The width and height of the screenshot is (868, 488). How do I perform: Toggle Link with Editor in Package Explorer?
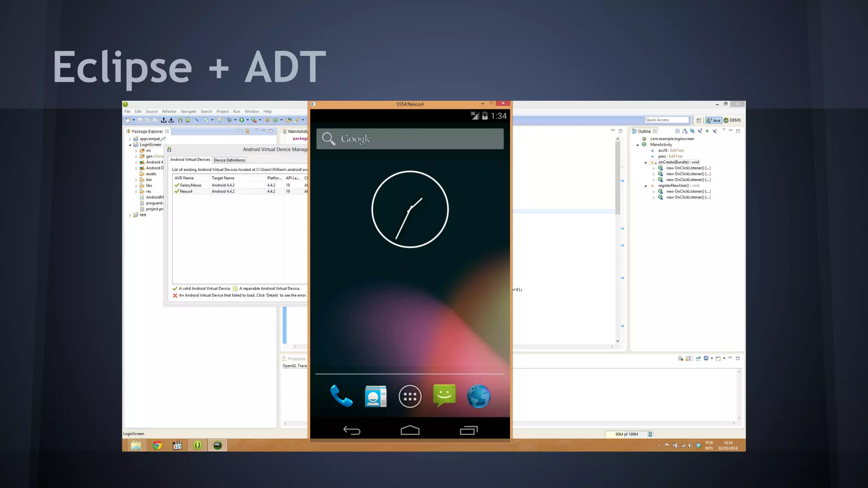tap(248, 131)
